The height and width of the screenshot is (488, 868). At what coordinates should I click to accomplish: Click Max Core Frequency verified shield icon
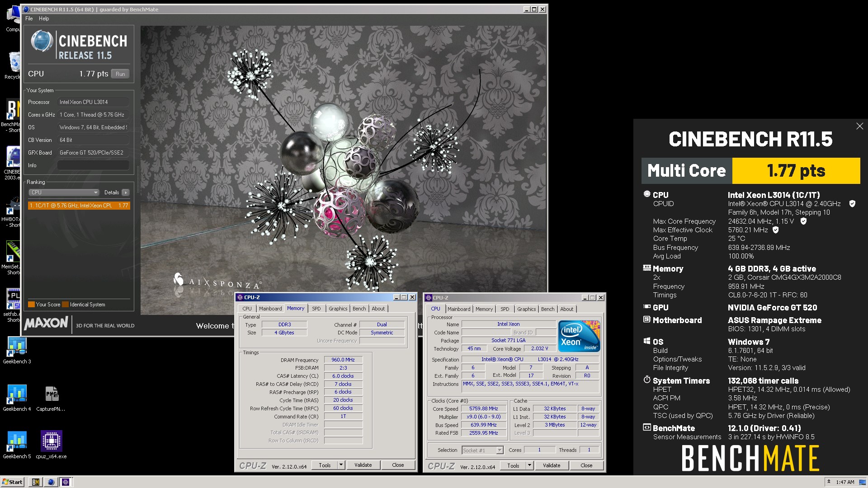tap(804, 221)
